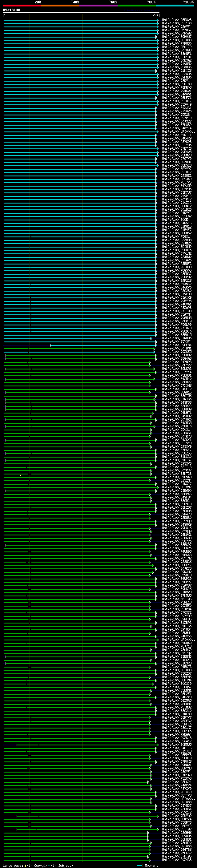
Task: Click the cyan ~100% identity legend bar
Action: (x=175, y=6)
